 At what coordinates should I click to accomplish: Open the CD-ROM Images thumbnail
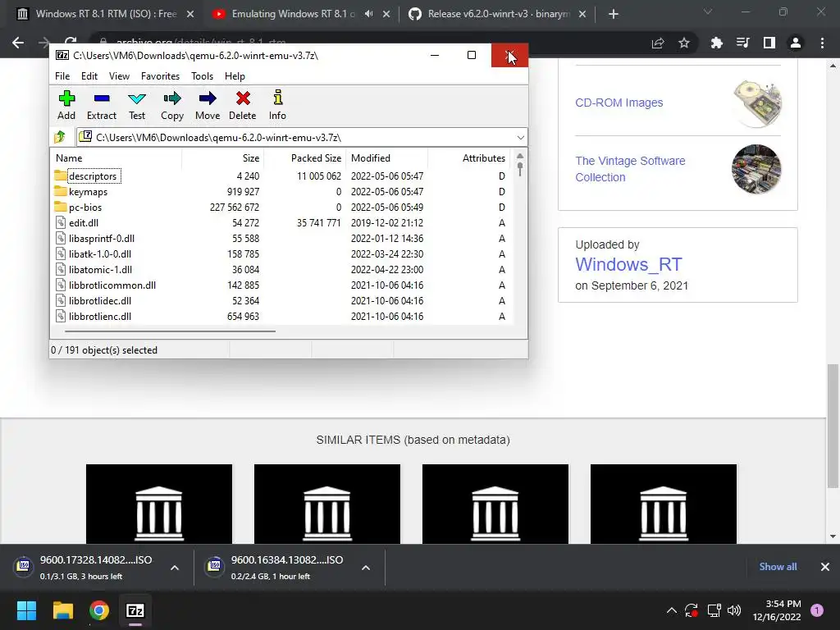[756, 103]
